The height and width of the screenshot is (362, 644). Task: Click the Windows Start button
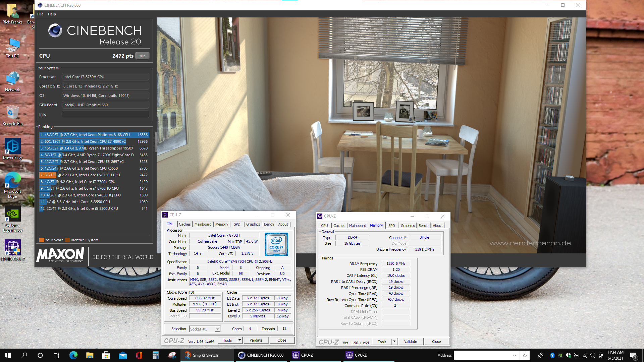[x=8, y=355]
